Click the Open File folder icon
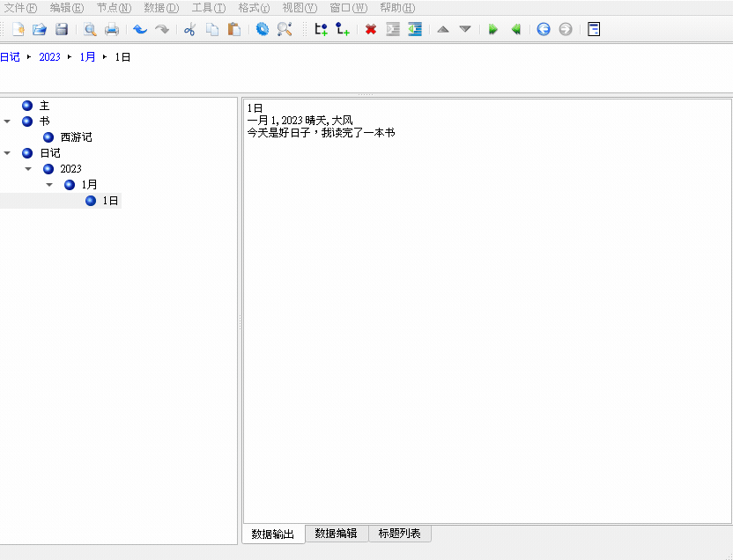Image resolution: width=733 pixels, height=560 pixels. pyautogui.click(x=40, y=29)
